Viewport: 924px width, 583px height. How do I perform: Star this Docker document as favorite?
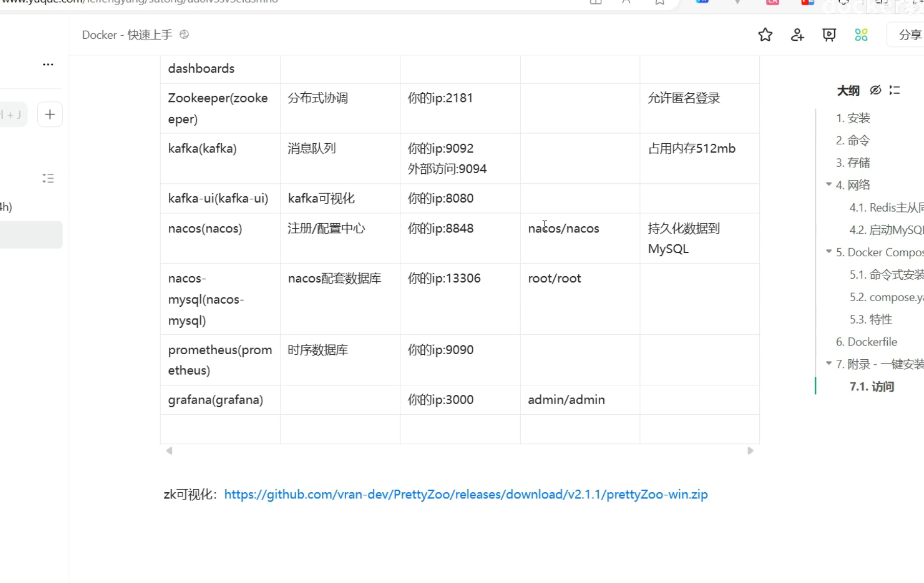tap(765, 35)
